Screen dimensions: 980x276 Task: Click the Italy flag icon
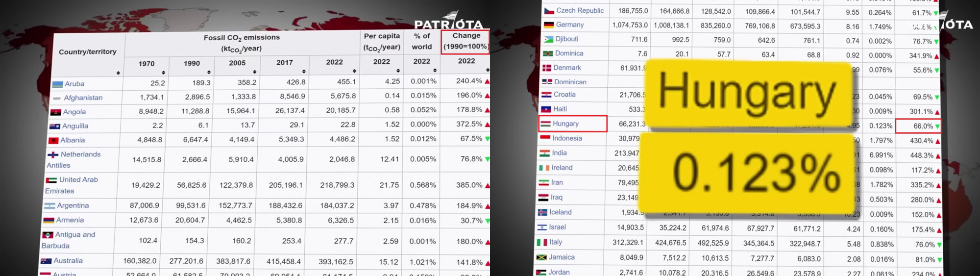tap(542, 242)
